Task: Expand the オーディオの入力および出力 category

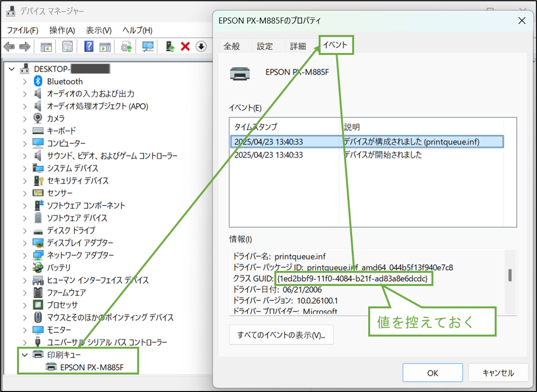Action: [x=25, y=94]
